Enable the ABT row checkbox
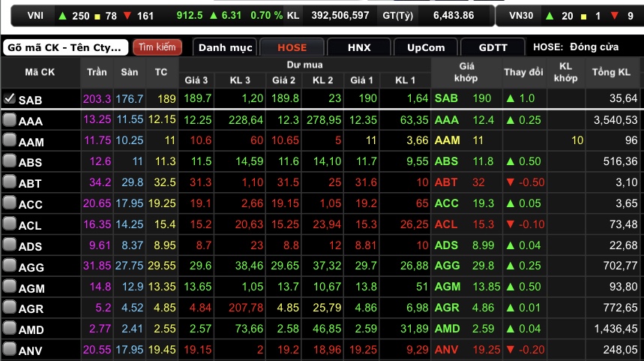 9,182
